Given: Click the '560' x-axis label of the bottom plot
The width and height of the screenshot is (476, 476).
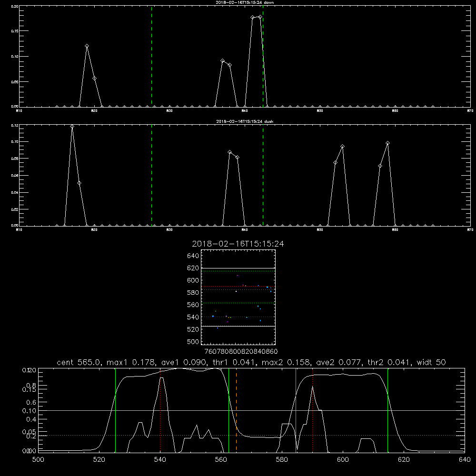Looking at the screenshot, I should tap(221, 460).
